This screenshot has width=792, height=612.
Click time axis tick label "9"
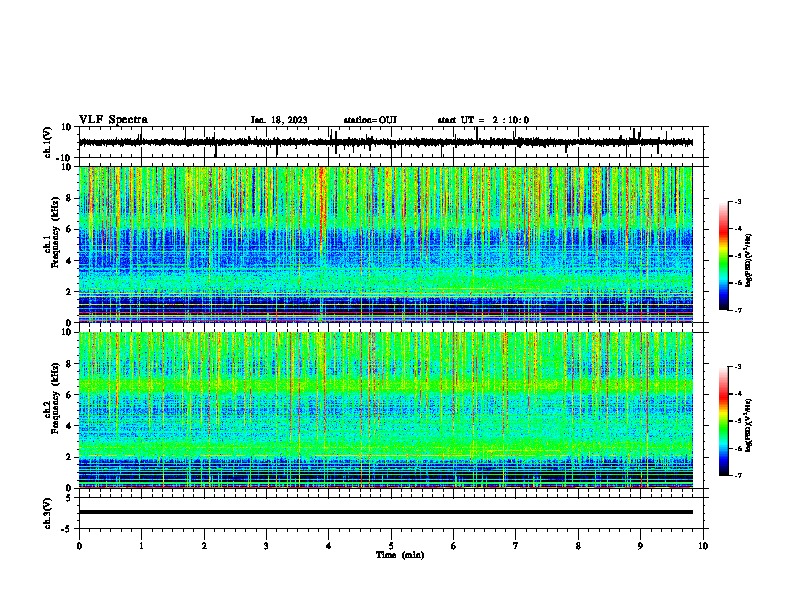tap(640, 546)
